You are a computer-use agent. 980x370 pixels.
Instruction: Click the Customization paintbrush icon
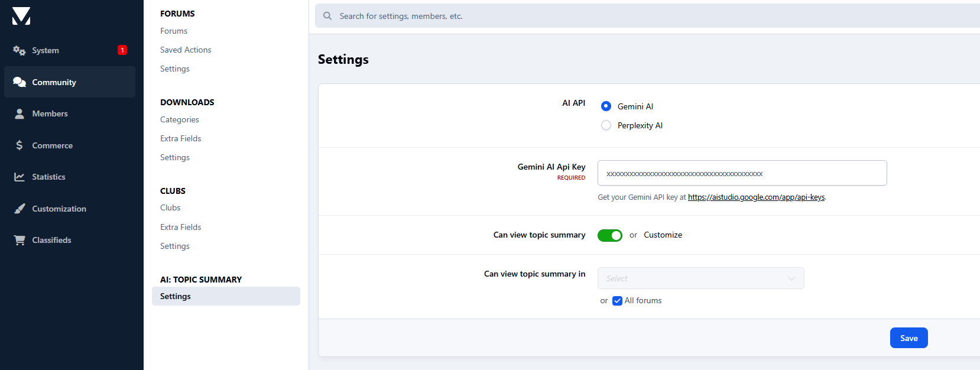coord(20,209)
